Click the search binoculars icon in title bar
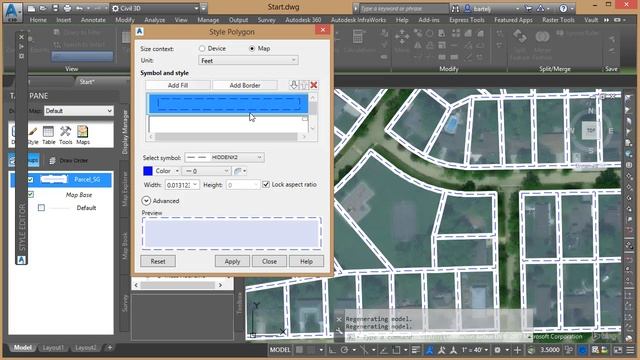 pos(456,8)
